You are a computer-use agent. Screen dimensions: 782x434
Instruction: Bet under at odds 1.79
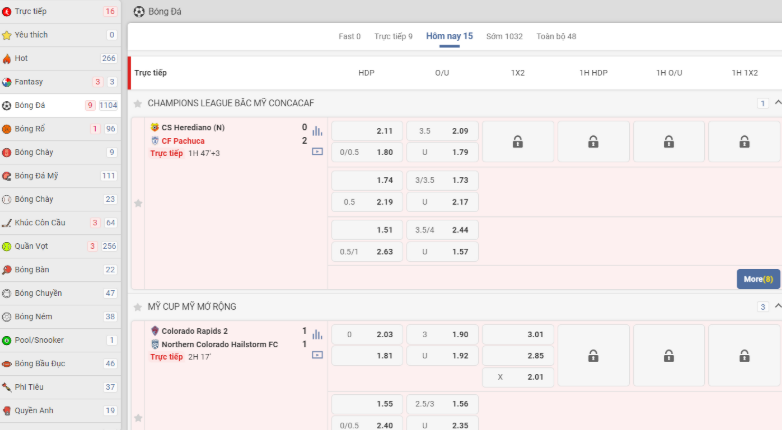point(442,152)
